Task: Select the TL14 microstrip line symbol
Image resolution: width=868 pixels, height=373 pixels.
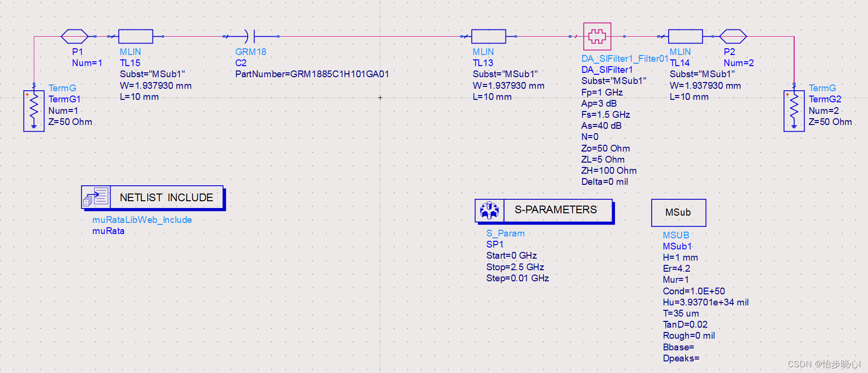Action: point(686,36)
